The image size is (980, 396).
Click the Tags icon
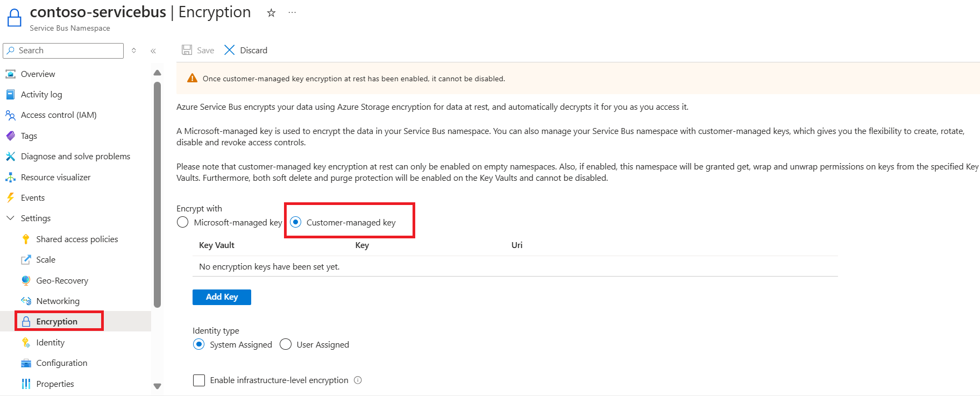(10, 136)
